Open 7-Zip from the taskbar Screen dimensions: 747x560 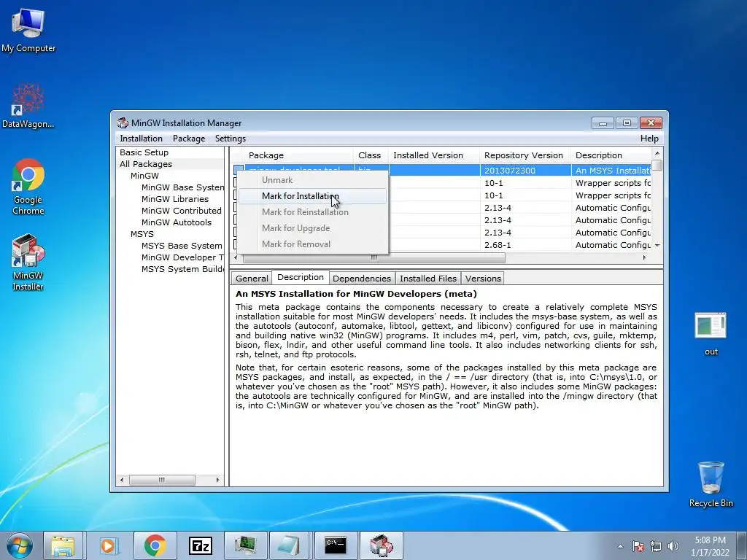(200, 545)
